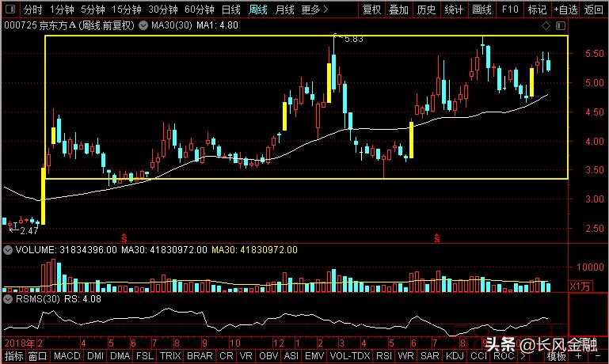
Task: Click the X1万 volume unit label
Action: pyautogui.click(x=582, y=285)
